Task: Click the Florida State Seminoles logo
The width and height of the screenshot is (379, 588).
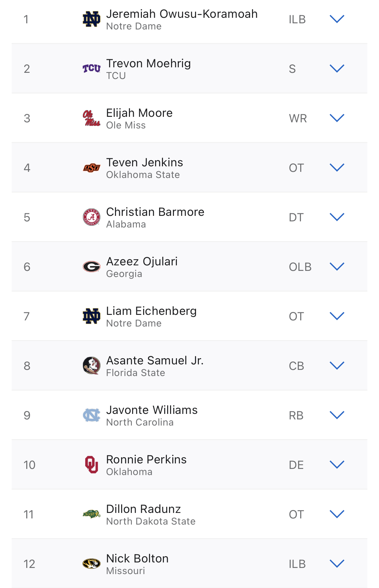Action: (x=91, y=366)
